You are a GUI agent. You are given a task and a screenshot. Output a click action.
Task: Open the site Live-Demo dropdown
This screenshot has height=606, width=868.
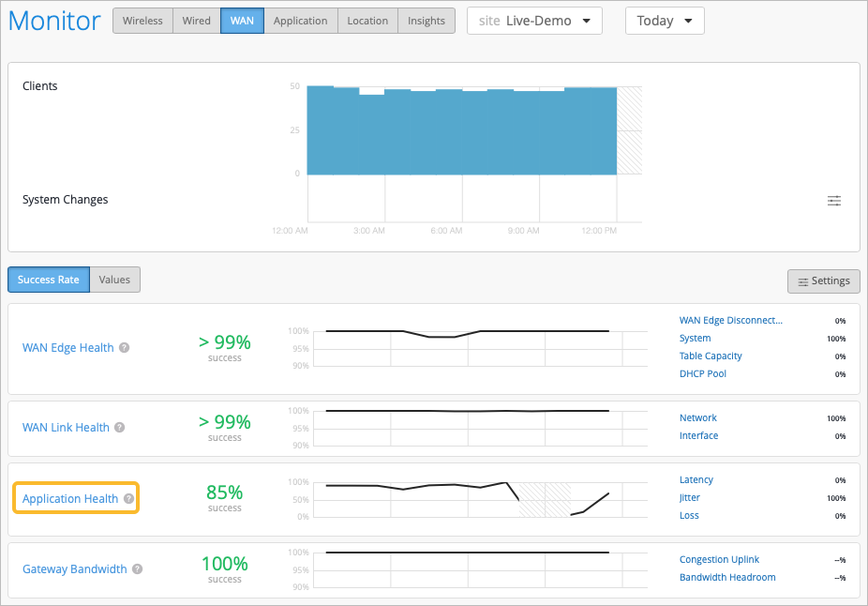click(x=534, y=21)
